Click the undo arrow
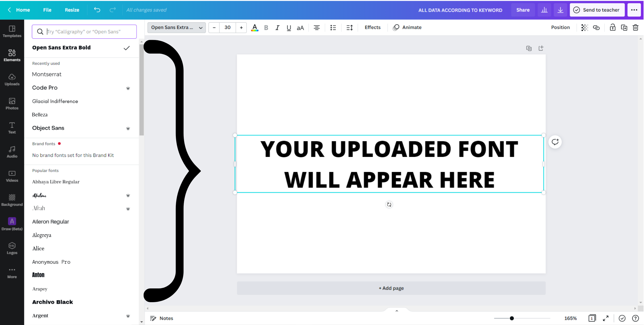644x325 pixels. tap(97, 10)
